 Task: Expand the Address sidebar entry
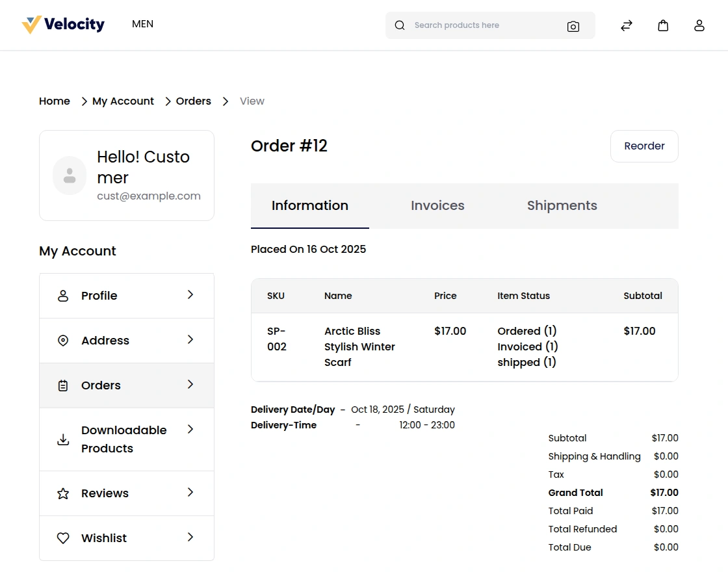pos(190,340)
